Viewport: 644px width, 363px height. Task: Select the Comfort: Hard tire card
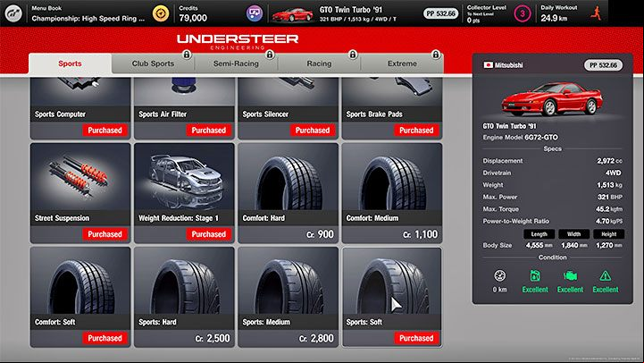pyautogui.click(x=288, y=193)
